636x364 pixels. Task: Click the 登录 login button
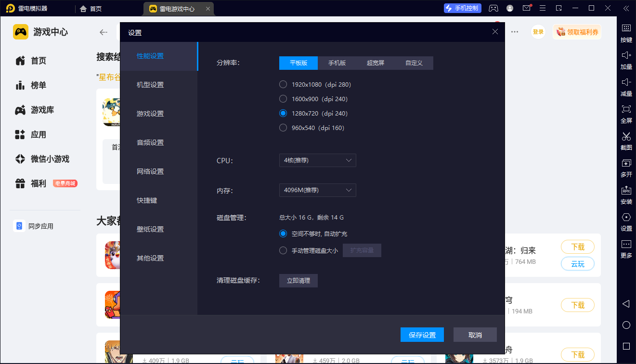point(538,32)
